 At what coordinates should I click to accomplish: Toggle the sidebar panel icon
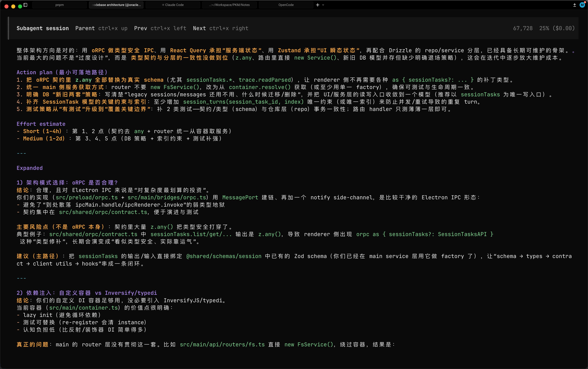(x=25, y=5)
